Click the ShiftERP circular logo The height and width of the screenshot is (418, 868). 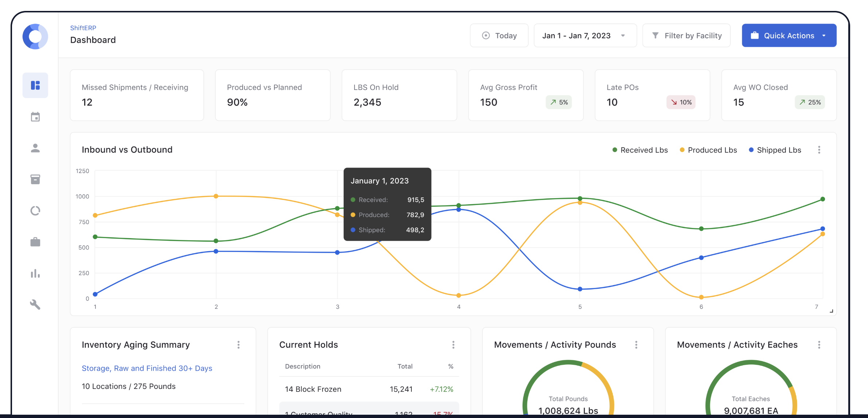pyautogui.click(x=35, y=36)
